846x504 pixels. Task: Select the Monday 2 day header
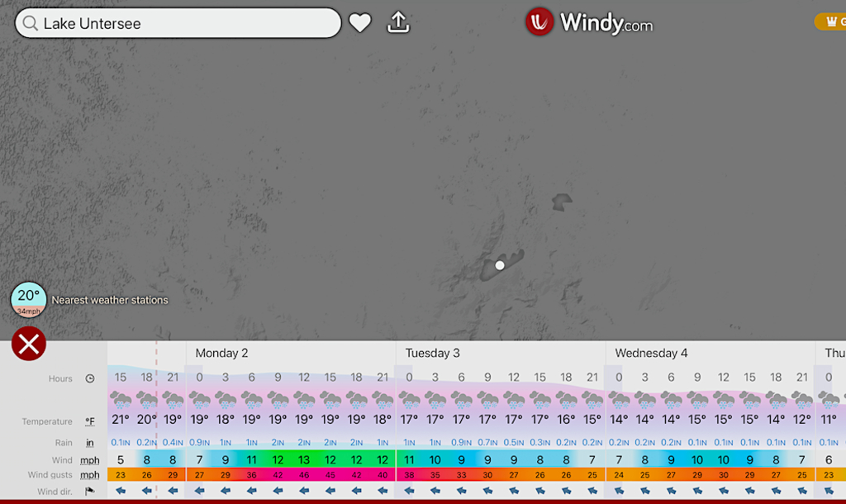tap(221, 353)
